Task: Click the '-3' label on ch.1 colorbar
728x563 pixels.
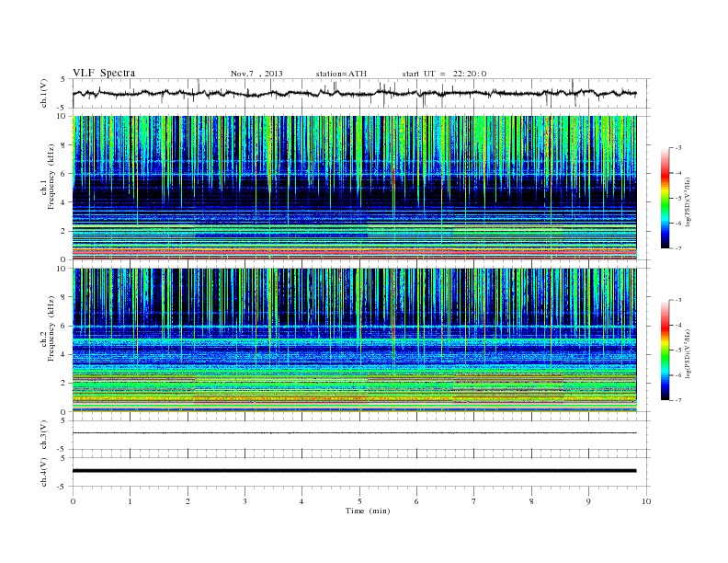Action: click(x=677, y=148)
